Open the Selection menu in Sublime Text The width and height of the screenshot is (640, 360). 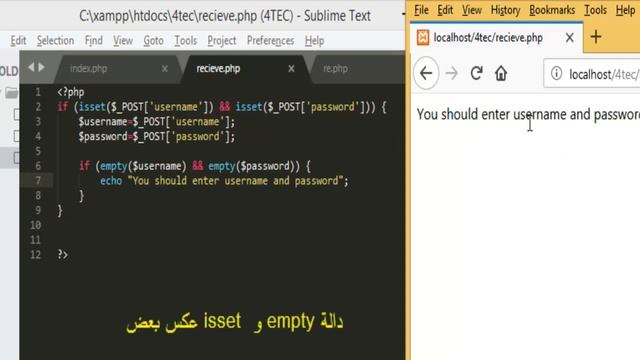point(56,41)
